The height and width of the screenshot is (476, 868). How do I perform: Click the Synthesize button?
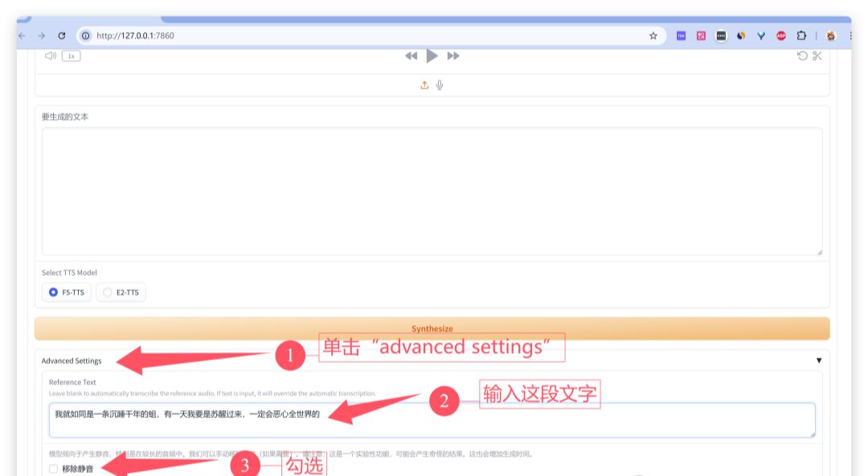tap(432, 328)
